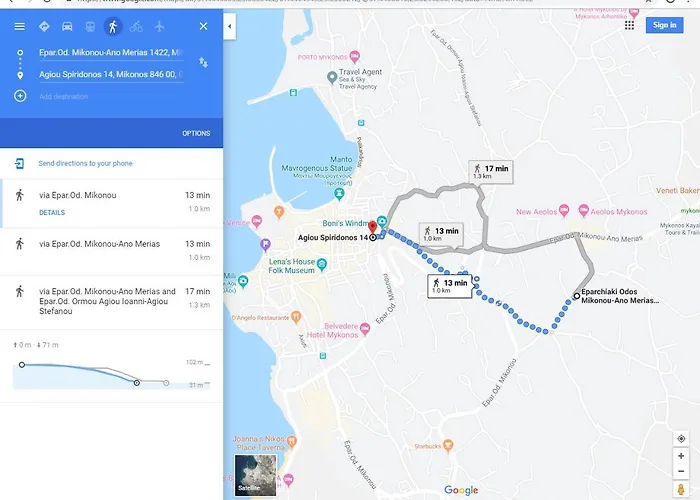Select walking travel mode
Screen dimensions: 700x500
(x=113, y=26)
